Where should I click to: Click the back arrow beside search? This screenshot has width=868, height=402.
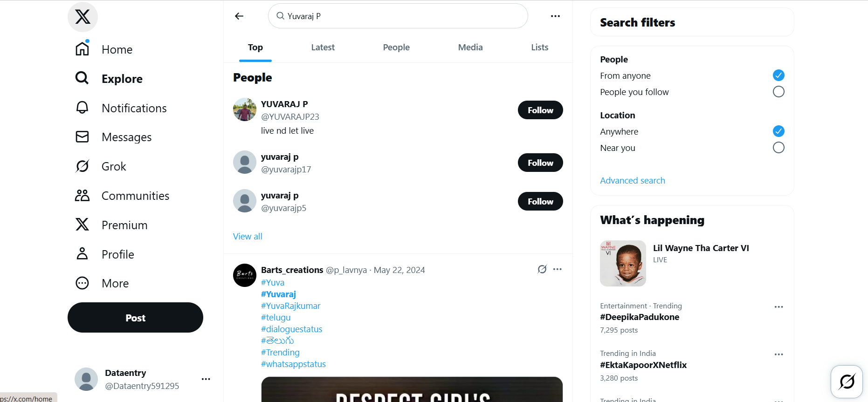[x=239, y=16]
